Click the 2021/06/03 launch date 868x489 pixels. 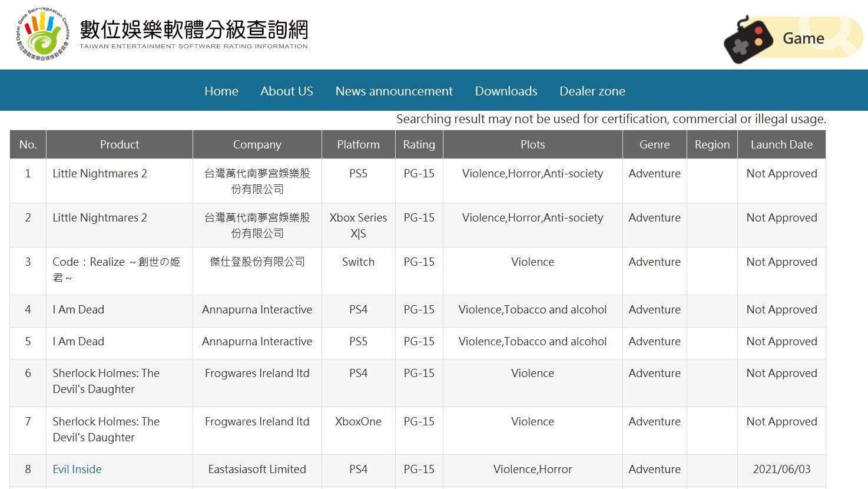[781, 469]
